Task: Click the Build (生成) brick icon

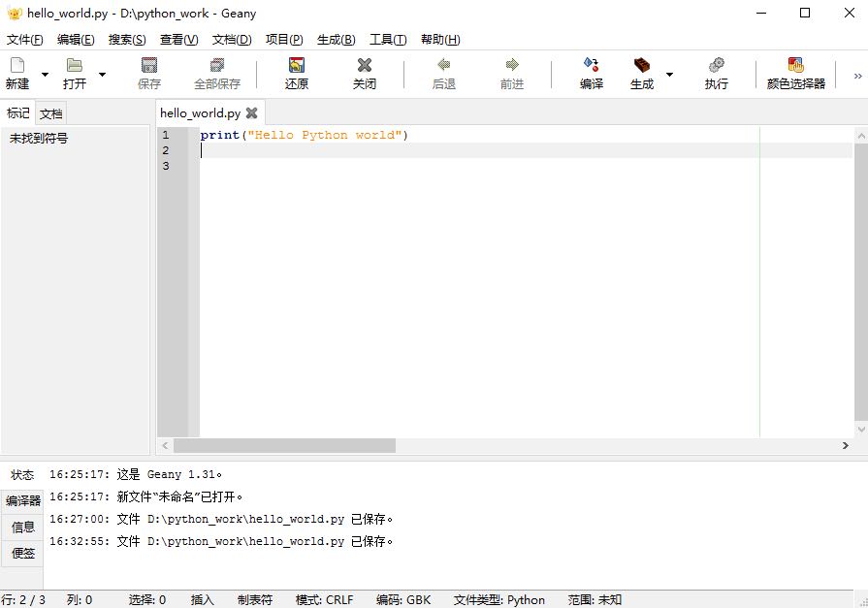Action: click(x=642, y=65)
